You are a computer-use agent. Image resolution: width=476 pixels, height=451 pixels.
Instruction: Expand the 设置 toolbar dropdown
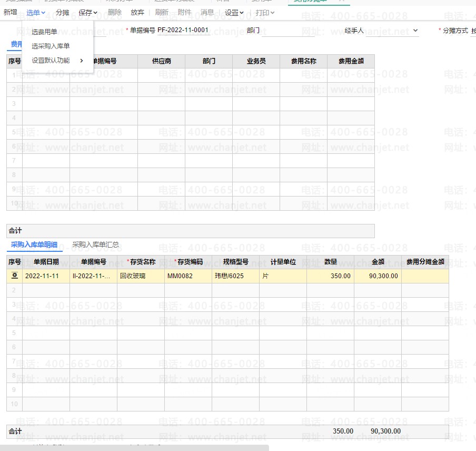pyautogui.click(x=234, y=13)
